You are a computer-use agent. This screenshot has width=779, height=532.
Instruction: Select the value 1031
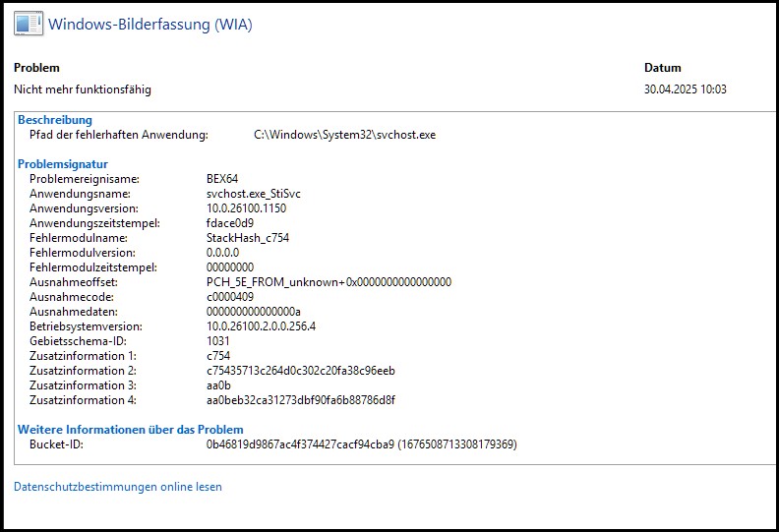coord(218,341)
